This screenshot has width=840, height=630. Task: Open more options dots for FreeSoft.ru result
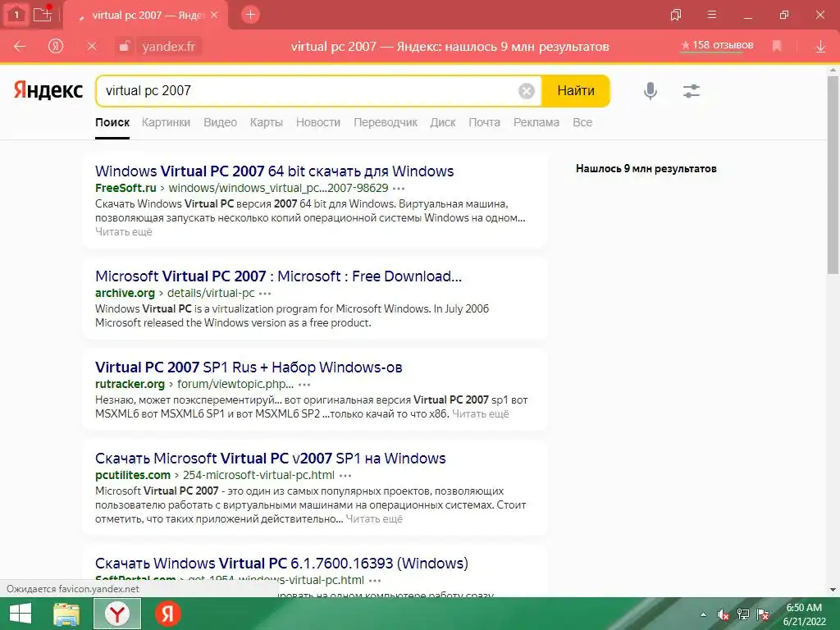399,189
